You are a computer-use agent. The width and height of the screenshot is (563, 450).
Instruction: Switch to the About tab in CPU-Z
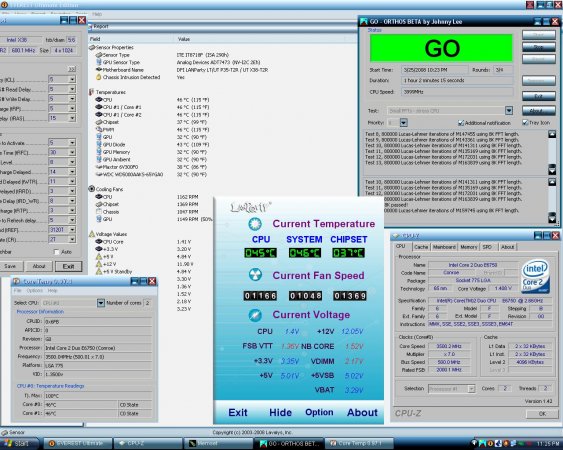[507, 247]
